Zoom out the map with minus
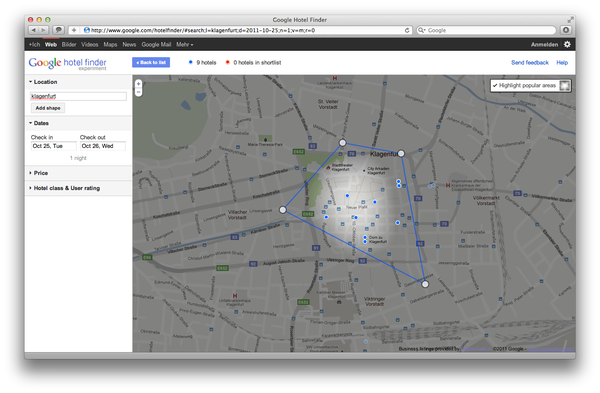Image resolution: width=600 pixels, height=393 pixels. (139, 92)
